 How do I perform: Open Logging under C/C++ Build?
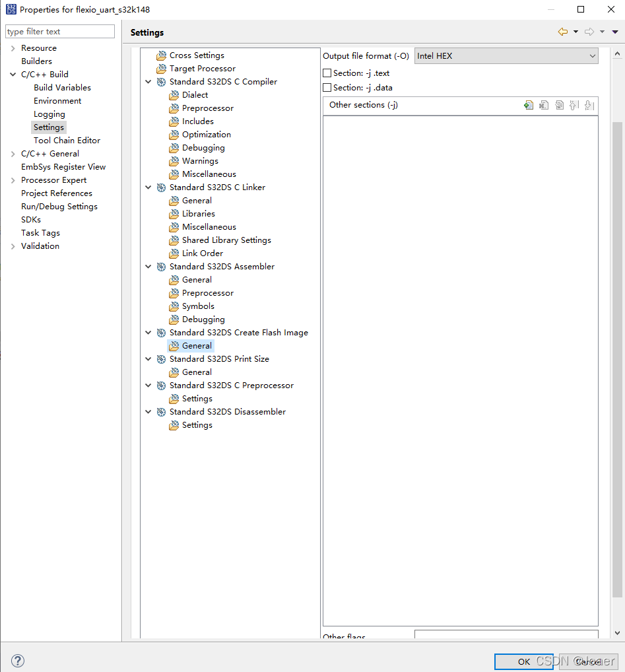pos(49,114)
